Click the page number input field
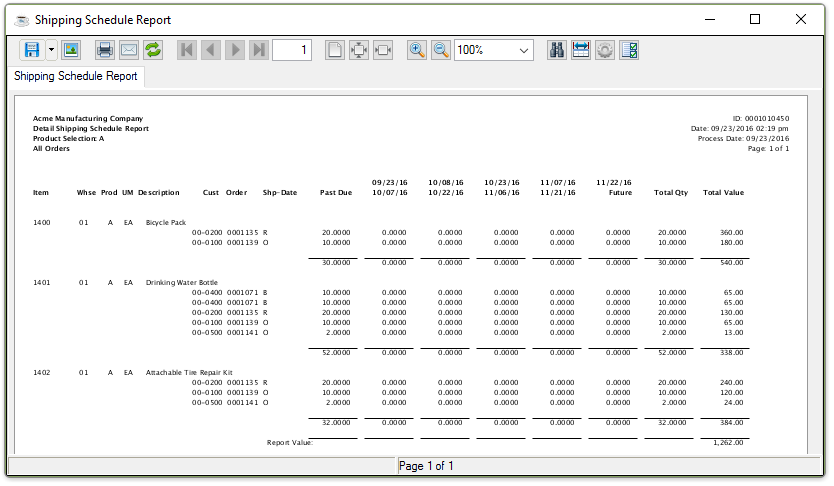Image resolution: width=834 pixels, height=486 pixels. (291, 50)
